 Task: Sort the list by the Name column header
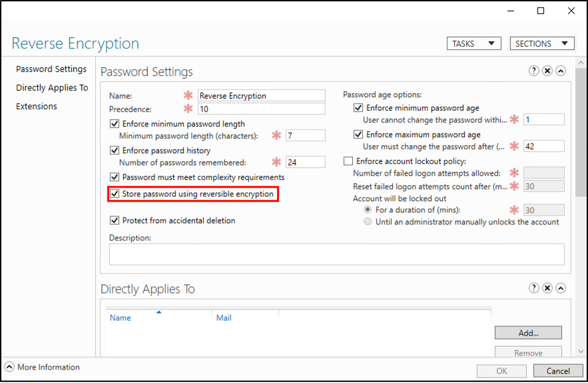(x=120, y=318)
